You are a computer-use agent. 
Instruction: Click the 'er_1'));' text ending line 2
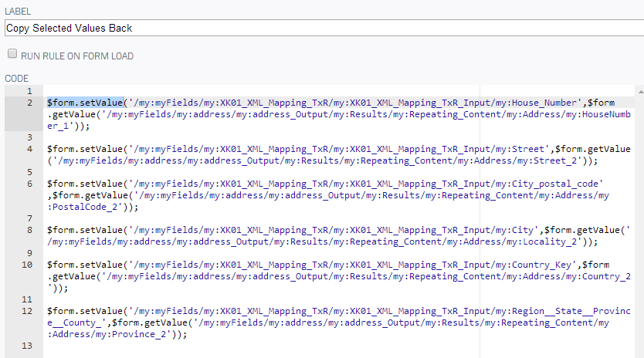pos(69,126)
